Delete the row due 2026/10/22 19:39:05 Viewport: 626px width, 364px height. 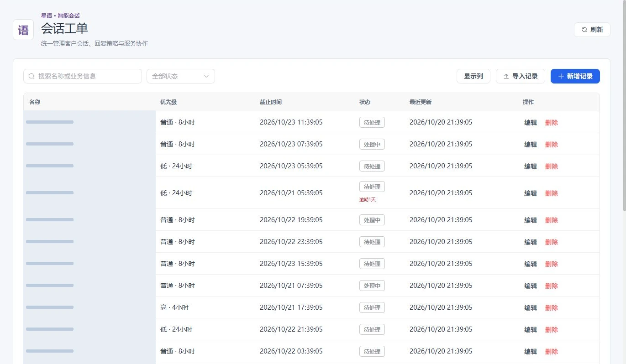(552, 220)
